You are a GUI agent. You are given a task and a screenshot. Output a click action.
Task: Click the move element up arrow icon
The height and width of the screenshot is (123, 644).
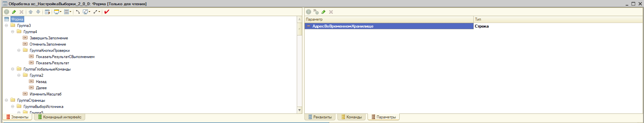coord(30,12)
